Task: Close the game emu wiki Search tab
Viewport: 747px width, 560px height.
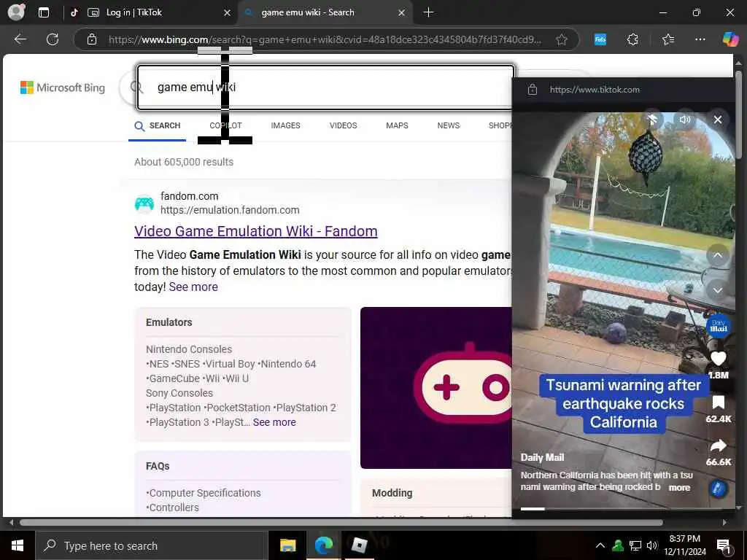Action: 402,13
